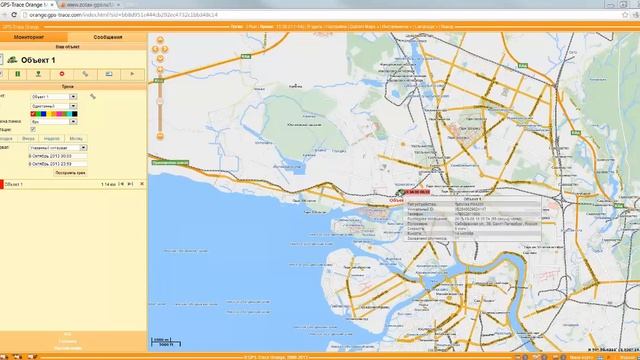The image size is (640, 360).
Task: Pan the map up with arrow button
Action: [160, 40]
